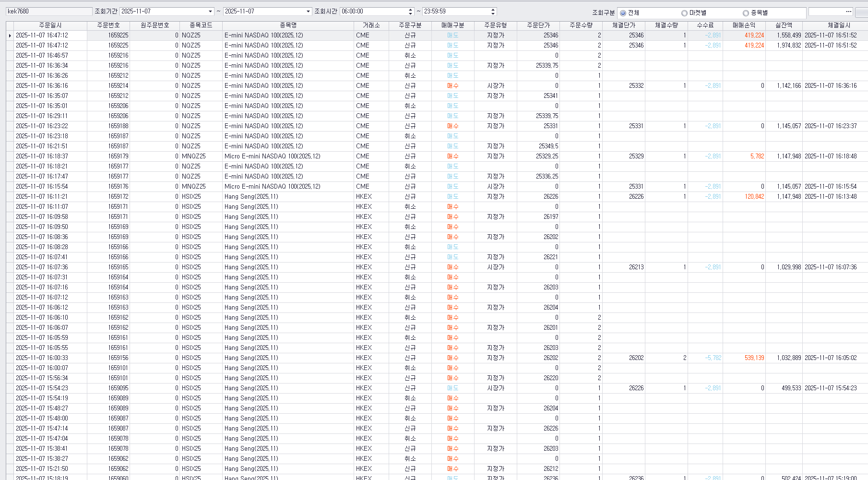Click the 매매손익 column header
Viewport: 868px width, 480px height.
coord(744,25)
